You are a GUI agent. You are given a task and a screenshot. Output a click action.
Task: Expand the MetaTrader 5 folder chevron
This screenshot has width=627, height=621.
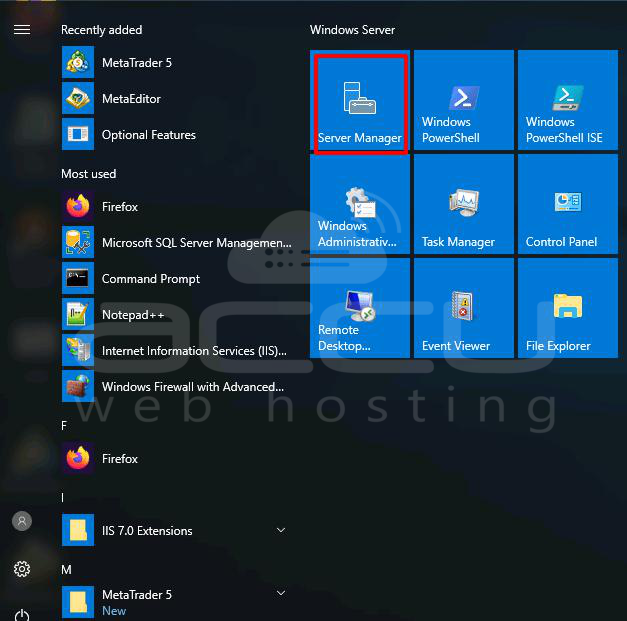pyautogui.click(x=281, y=593)
